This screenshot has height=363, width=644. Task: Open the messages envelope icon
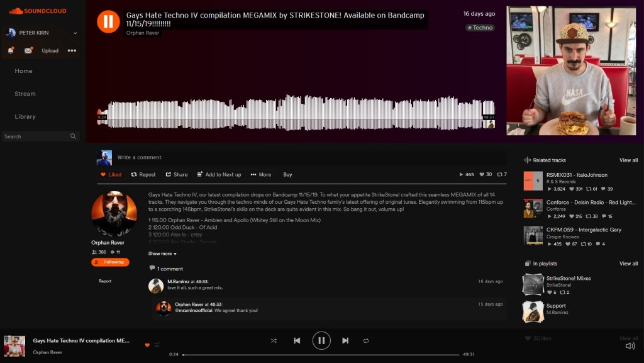(x=28, y=50)
